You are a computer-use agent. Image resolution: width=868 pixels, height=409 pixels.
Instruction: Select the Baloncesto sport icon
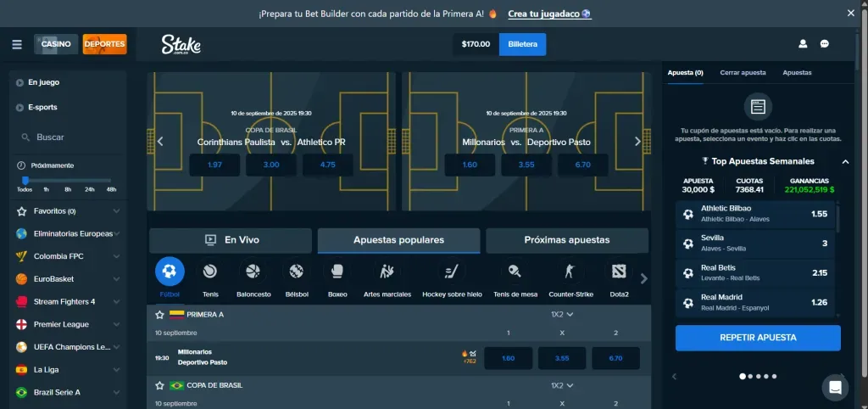(x=253, y=272)
